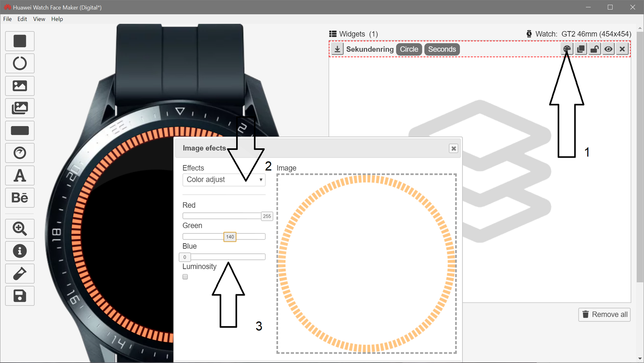Open the Color adjust effects dropdown
This screenshot has width=644, height=363.
(224, 179)
